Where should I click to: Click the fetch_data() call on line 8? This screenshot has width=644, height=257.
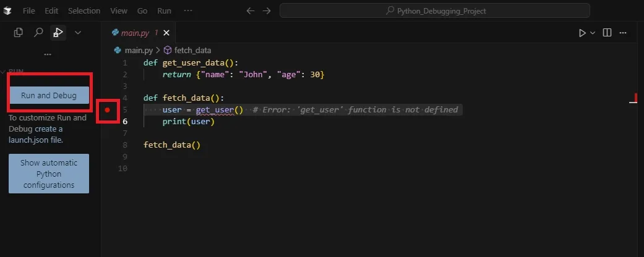tap(172, 145)
